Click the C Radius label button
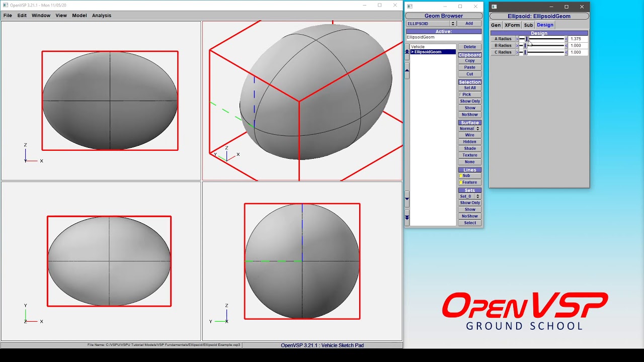Image resolution: width=644 pixels, height=362 pixels. click(x=503, y=52)
